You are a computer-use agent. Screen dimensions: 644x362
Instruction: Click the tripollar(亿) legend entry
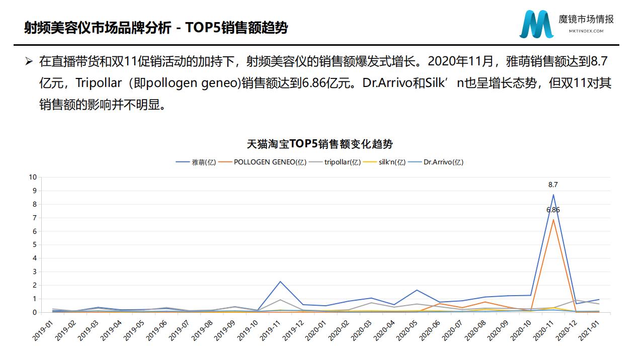tap(335, 162)
